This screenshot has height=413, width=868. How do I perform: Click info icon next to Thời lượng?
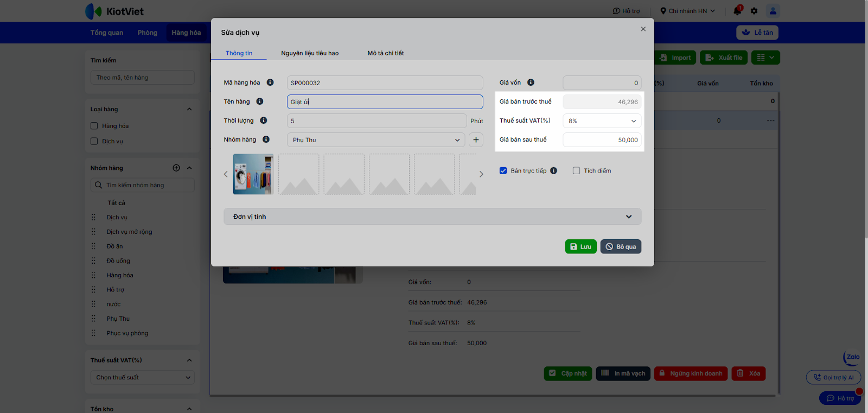tap(264, 120)
